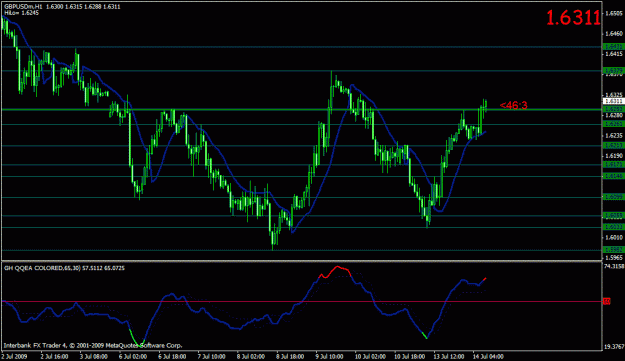Click the 1.6415 price axis label

pyautogui.click(x=614, y=54)
